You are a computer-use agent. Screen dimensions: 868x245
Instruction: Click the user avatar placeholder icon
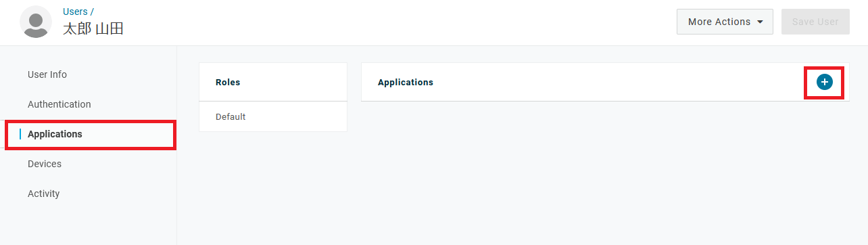36,22
